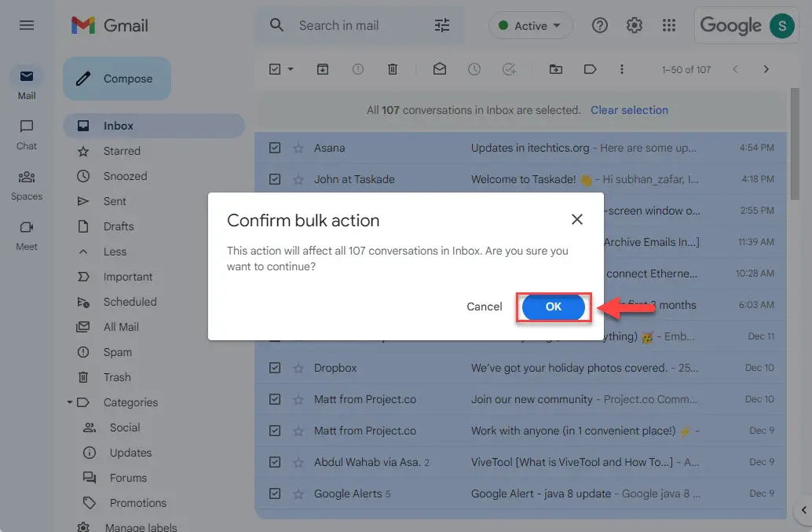Open the Trash folder

[x=116, y=377]
